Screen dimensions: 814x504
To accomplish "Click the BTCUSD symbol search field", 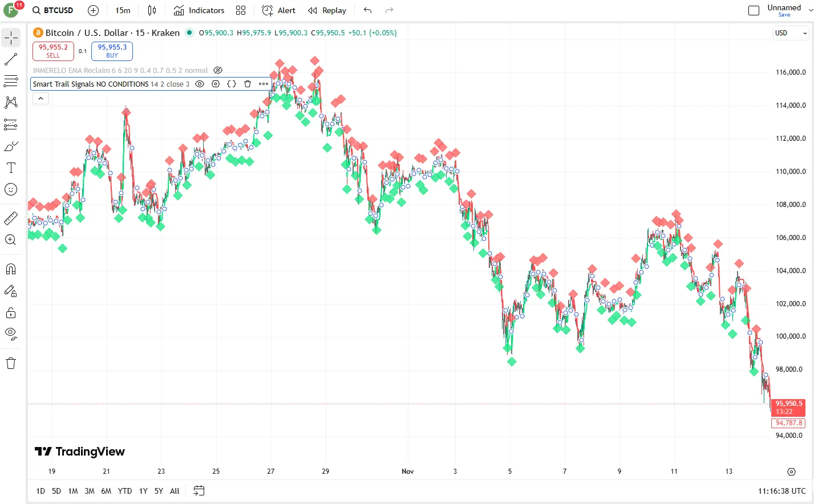I will pos(53,10).
